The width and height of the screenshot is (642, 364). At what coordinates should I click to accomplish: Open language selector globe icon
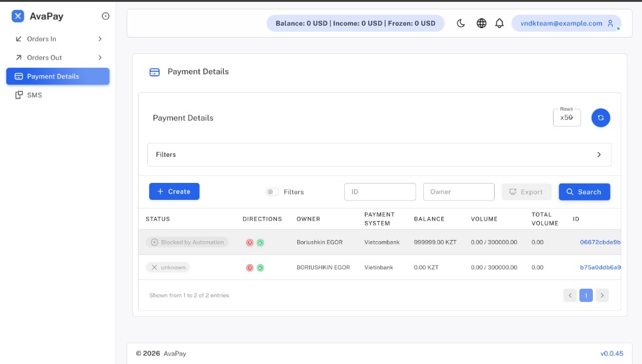coord(481,23)
